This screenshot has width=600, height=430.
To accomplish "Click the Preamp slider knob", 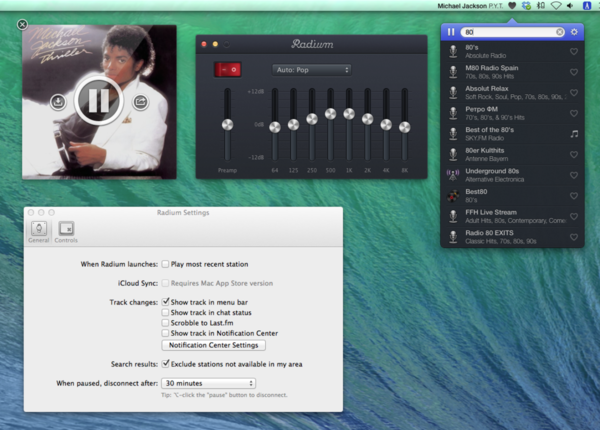I will point(227,125).
